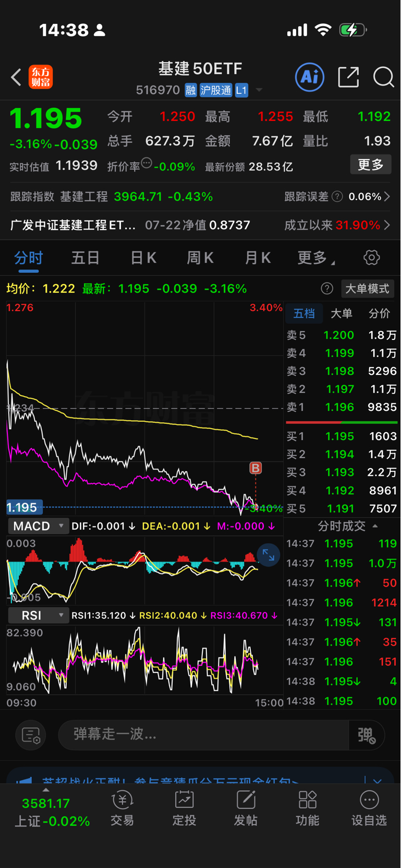Tap the 跟踪误差 question mark icon

[x=337, y=197]
